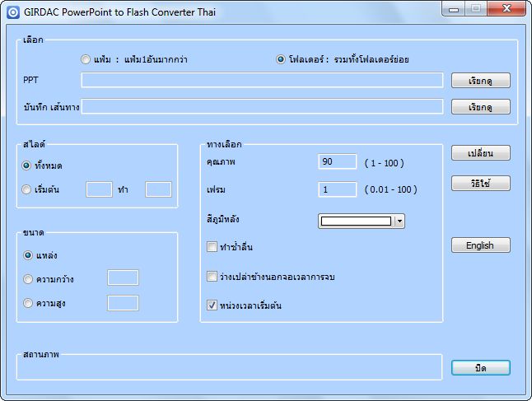Uncheck หน่วงเวลาเริ่มต้น delay start checkbox
Image resolution: width=532 pixels, height=401 pixels.
click(x=212, y=305)
